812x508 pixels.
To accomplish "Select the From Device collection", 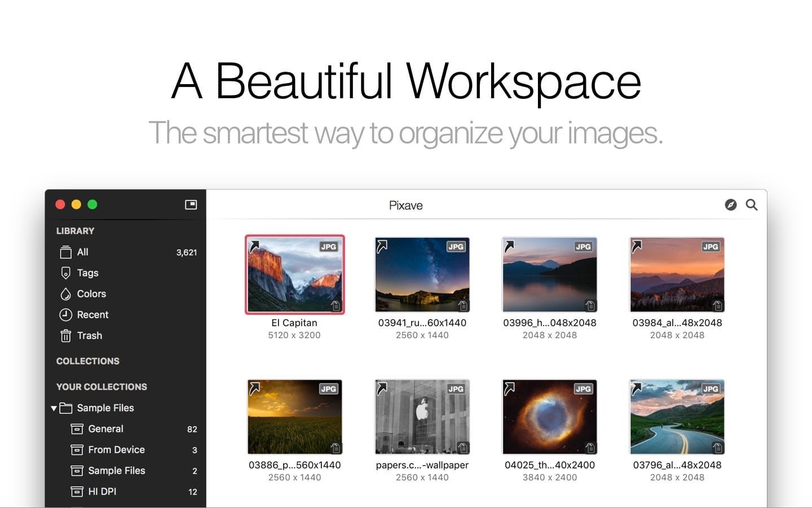I will pyautogui.click(x=116, y=450).
